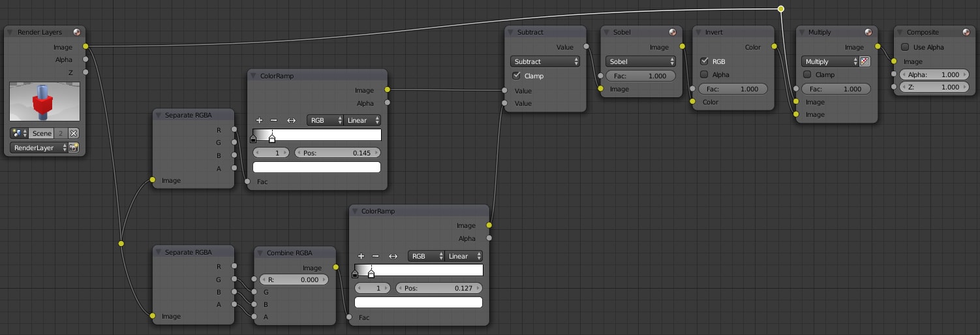Click the scene browse icon in Render Layers
Image resolution: width=980 pixels, height=335 pixels.
[x=19, y=133]
